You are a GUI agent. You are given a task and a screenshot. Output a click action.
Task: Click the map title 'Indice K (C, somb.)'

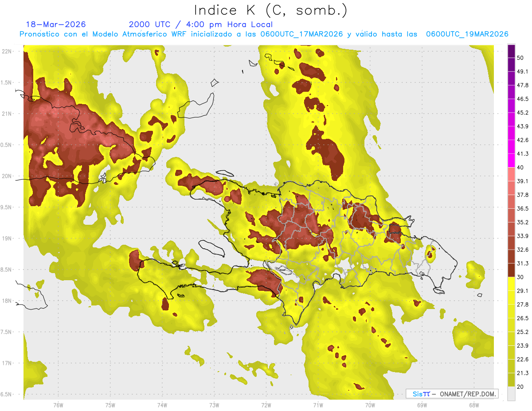pyautogui.click(x=271, y=10)
